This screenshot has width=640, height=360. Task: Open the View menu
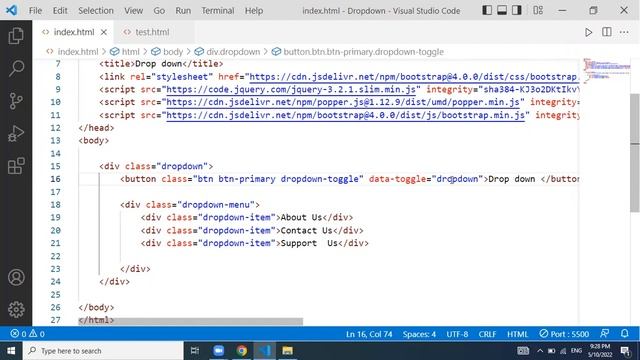(133, 11)
